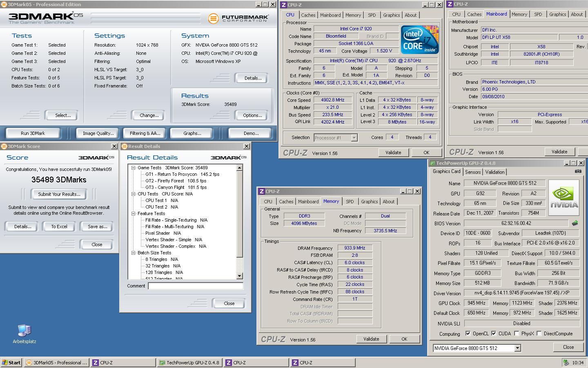Click Validate in CPU-Z Memory window
The width and height of the screenshot is (588, 368).
click(371, 339)
